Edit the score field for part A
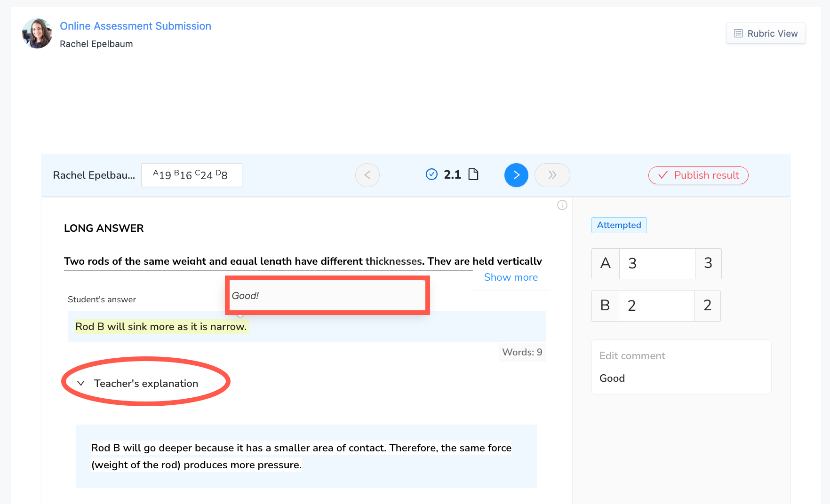This screenshot has width=830, height=504. coord(657,263)
